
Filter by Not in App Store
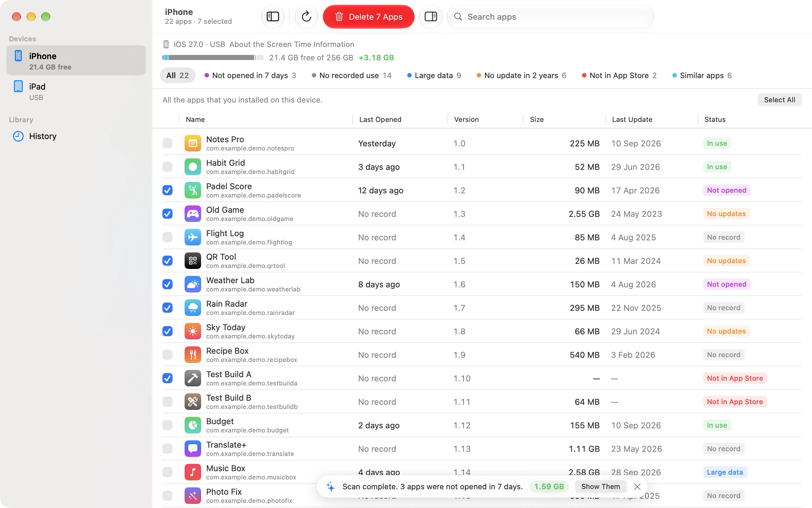point(619,76)
